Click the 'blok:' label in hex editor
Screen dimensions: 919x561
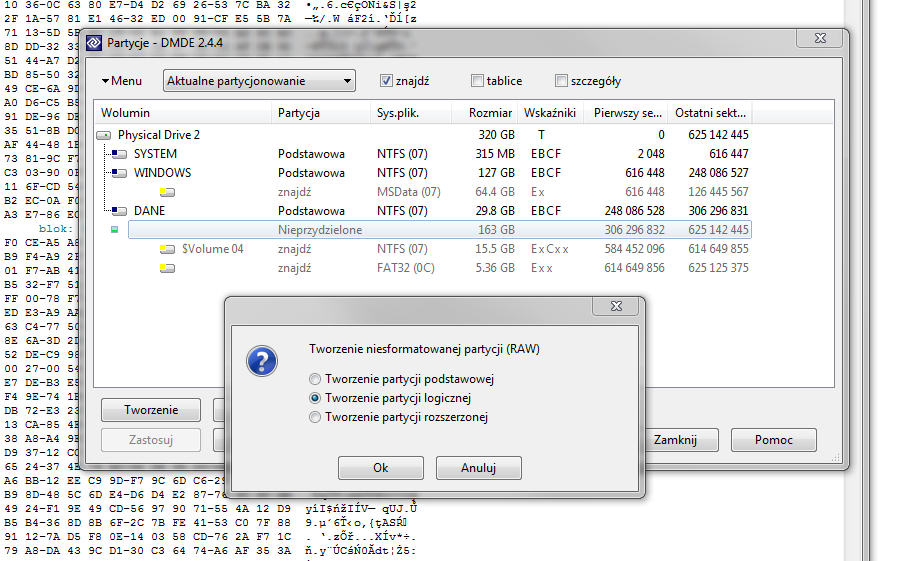click(56, 229)
